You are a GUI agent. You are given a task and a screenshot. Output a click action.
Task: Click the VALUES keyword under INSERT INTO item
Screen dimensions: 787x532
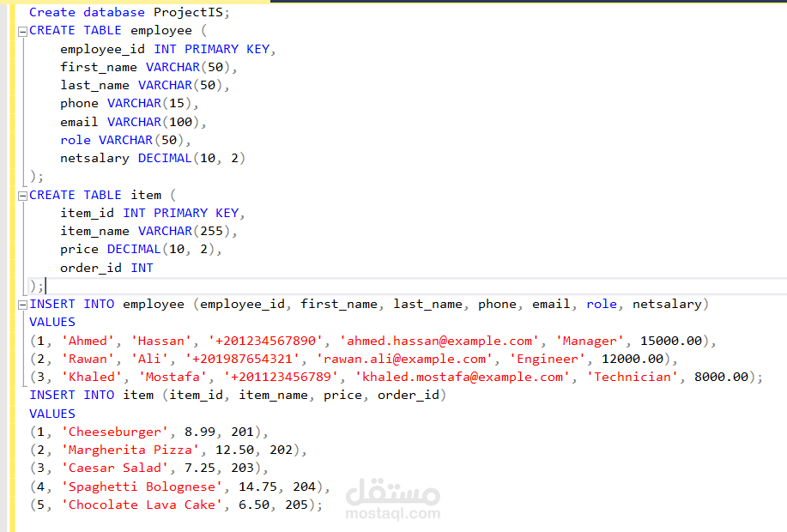click(52, 414)
